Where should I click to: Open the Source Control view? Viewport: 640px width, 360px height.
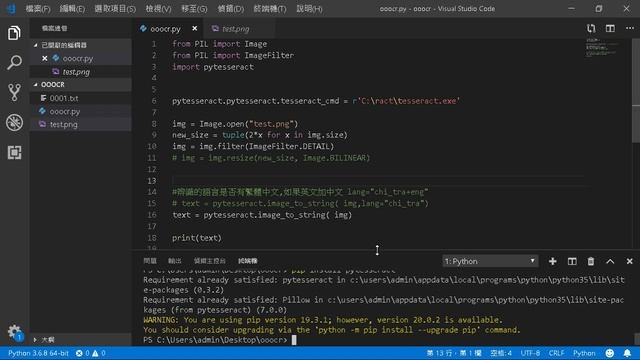pyautogui.click(x=14, y=92)
